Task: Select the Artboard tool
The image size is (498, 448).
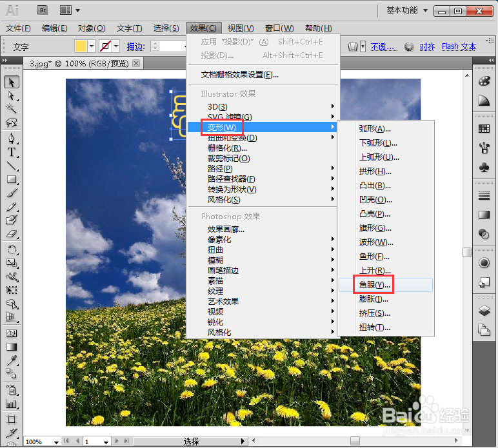Action: tap(12, 420)
